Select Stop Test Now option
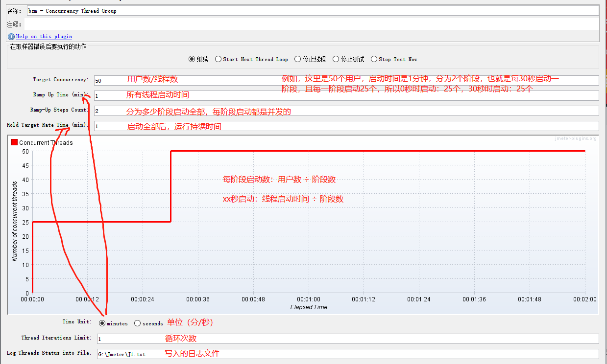 374,59
